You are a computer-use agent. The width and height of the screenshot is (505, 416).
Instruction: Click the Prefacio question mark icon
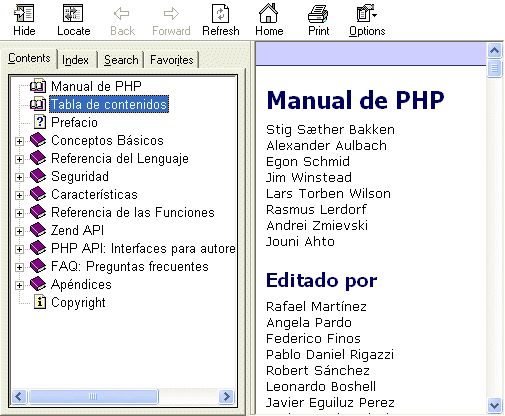[40, 122]
